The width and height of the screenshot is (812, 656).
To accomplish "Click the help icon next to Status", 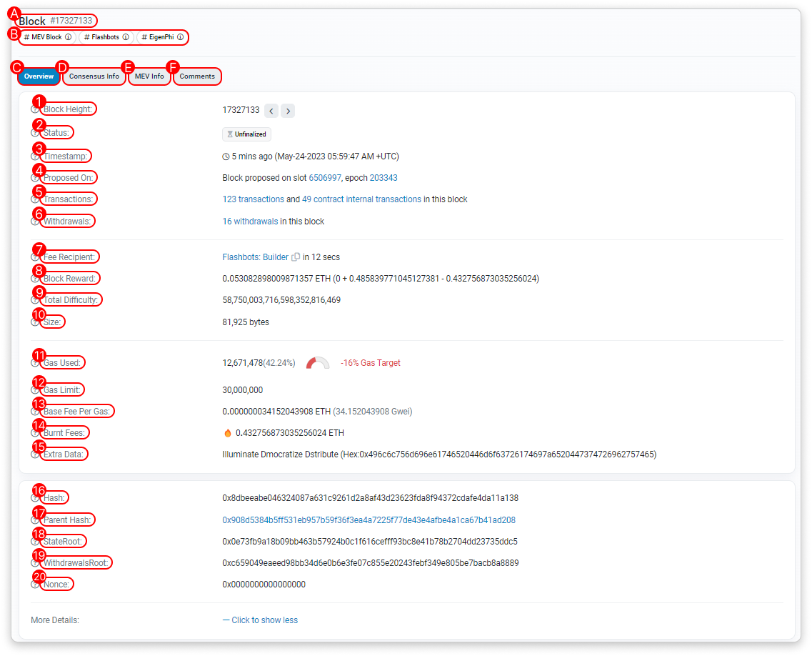I will point(35,133).
